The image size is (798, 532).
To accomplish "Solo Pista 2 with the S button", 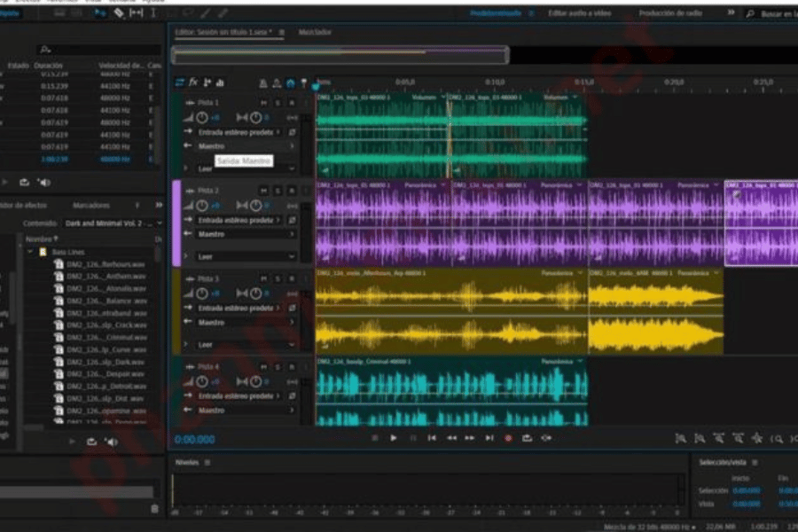I will 278,191.
